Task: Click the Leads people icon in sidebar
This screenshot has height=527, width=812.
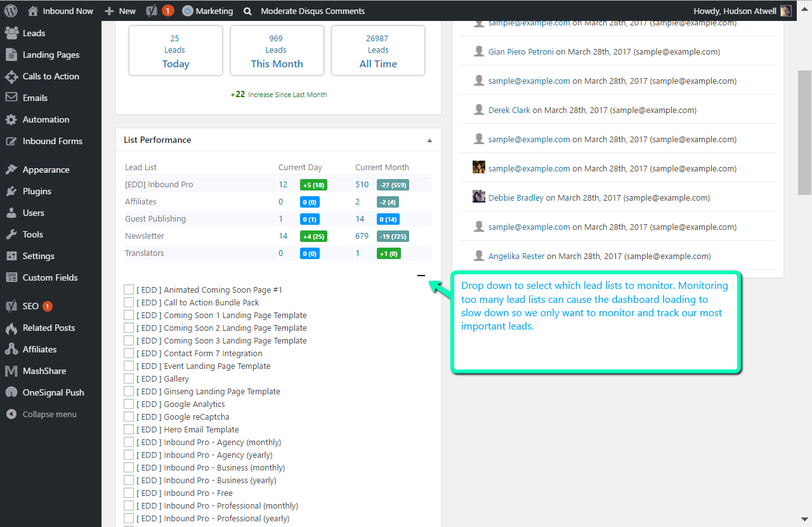Action: pyautogui.click(x=11, y=33)
